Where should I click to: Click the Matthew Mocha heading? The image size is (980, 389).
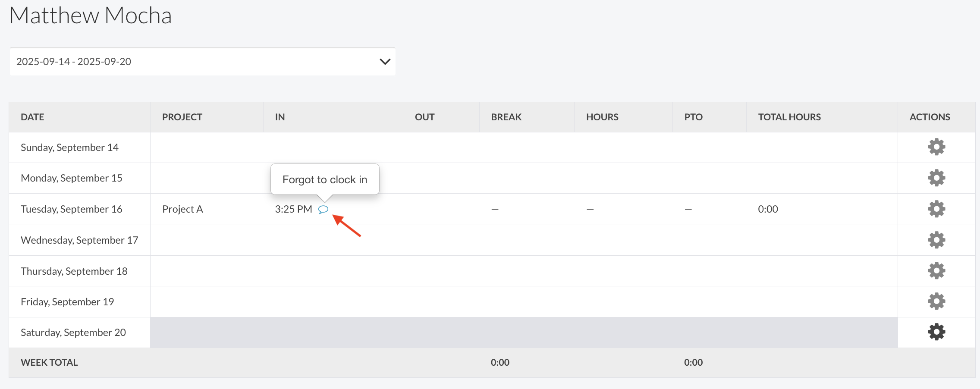(x=91, y=16)
